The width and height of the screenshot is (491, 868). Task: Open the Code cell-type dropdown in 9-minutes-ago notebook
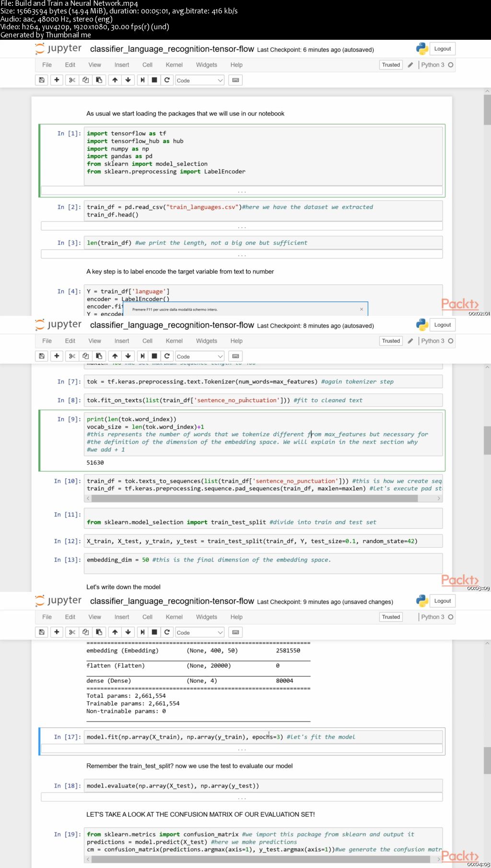199,633
